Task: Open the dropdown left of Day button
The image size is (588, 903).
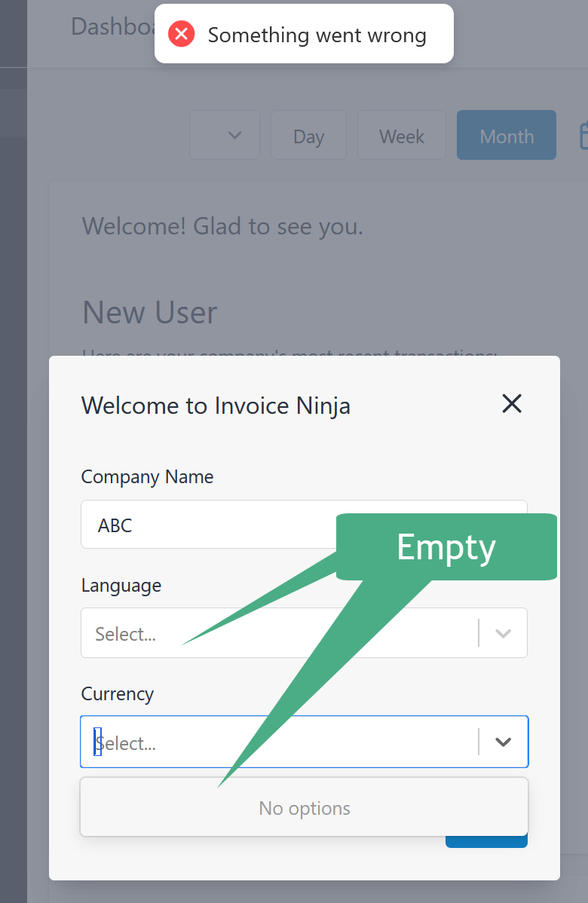Action: (x=225, y=136)
